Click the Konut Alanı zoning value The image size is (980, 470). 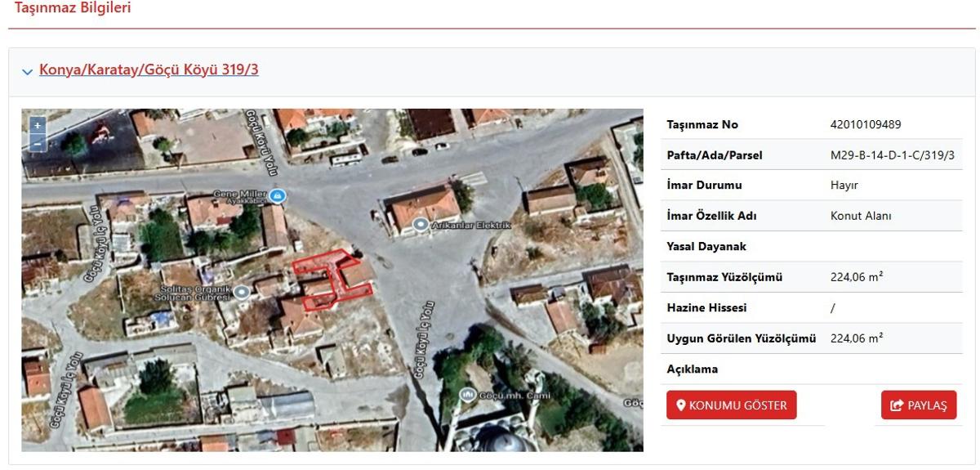pyautogui.click(x=860, y=216)
